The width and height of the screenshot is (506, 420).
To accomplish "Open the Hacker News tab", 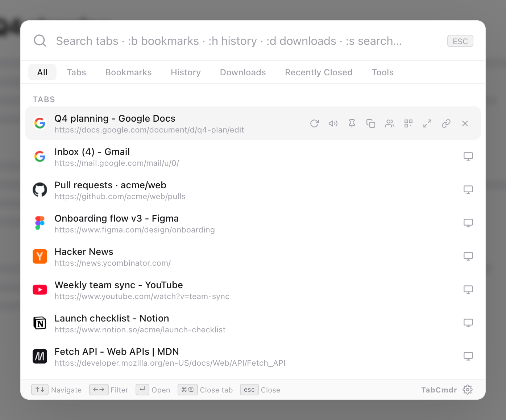I will point(253,256).
